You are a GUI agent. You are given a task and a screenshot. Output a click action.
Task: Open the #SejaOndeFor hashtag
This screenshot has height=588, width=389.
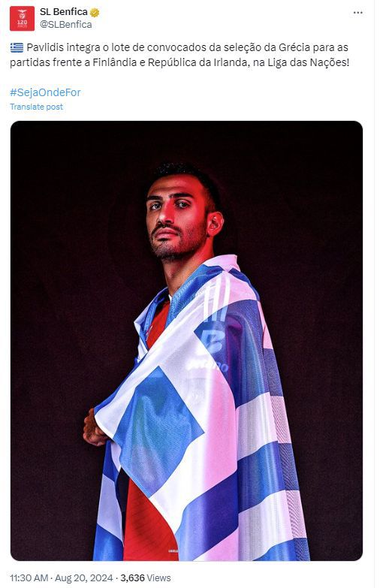(45, 92)
